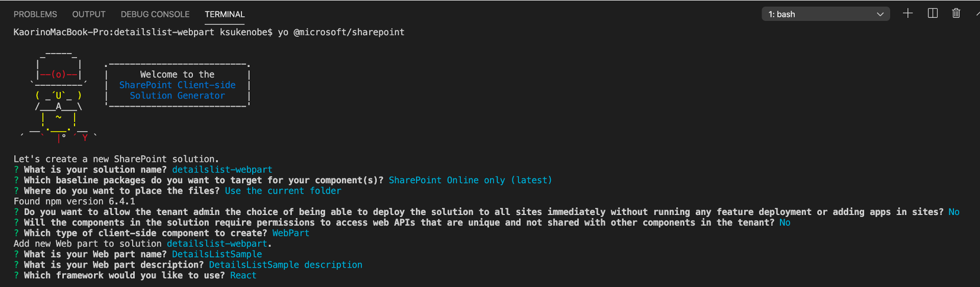Click 'SharePoint Client-side' in the welcome box
This screenshot has height=287, width=980.
177,85
